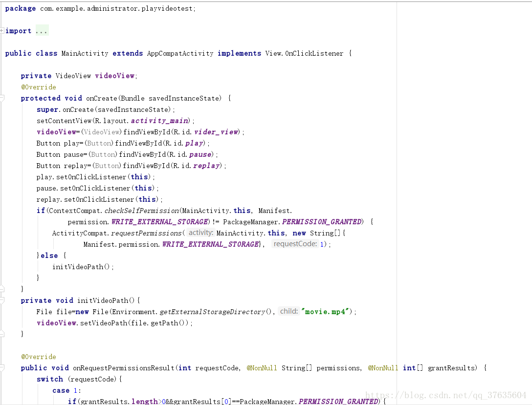532x405 pixels.
Task: Click the 'super' keyword
Action: tap(47, 110)
